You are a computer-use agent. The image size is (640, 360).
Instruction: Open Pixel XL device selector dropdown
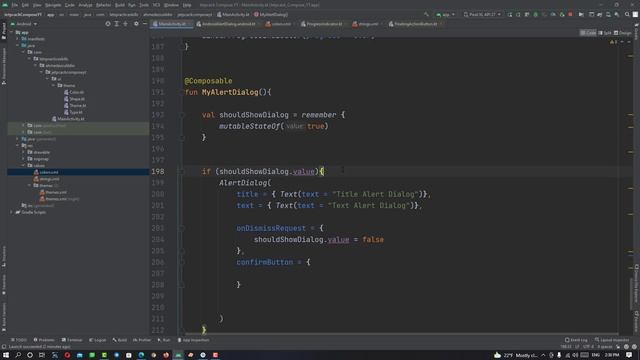tap(482, 14)
